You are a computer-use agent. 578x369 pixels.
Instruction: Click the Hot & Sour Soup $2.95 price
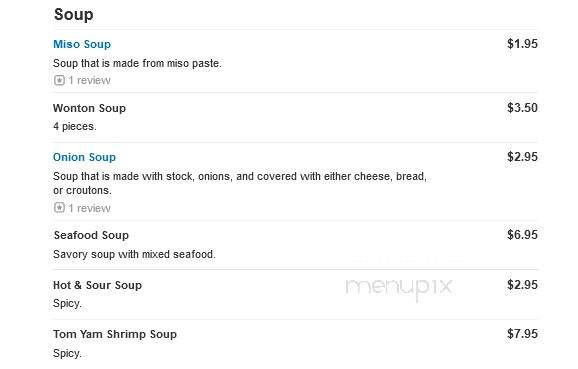point(522,285)
